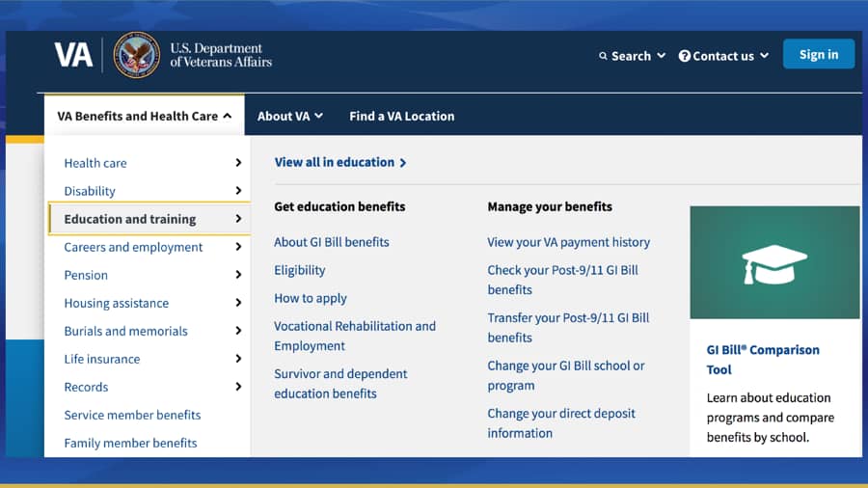
Task: Click the graduation cap image
Action: tap(774, 262)
